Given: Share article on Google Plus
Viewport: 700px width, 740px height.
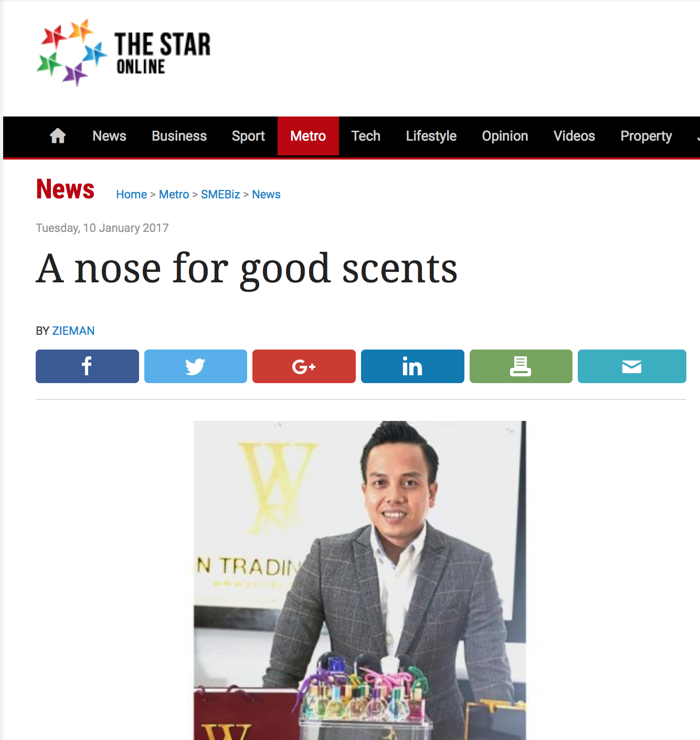Looking at the screenshot, I should click(x=304, y=366).
